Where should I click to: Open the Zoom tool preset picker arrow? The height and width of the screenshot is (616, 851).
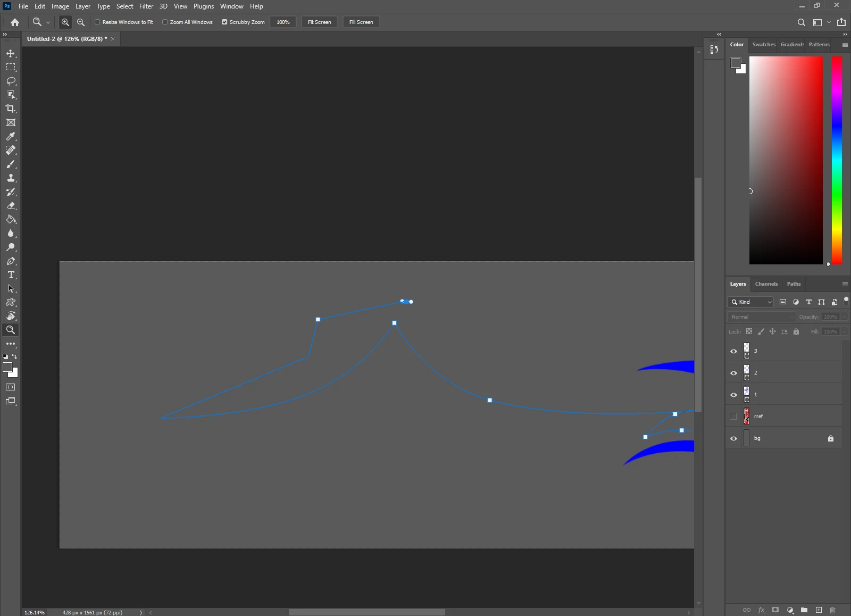click(48, 22)
